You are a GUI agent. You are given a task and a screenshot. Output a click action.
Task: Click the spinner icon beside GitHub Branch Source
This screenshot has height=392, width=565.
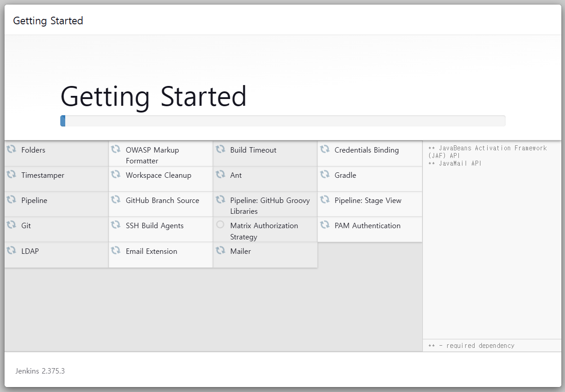tap(116, 199)
